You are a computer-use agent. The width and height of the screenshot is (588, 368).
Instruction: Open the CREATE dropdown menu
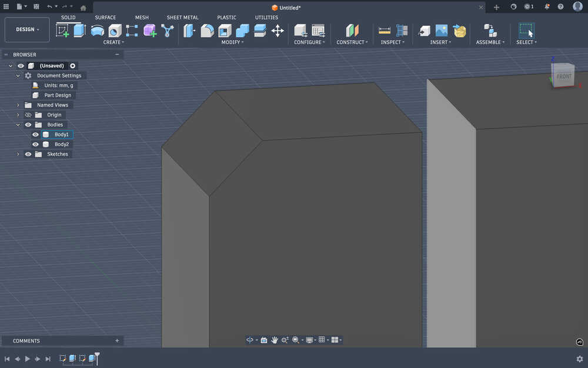[x=113, y=42]
